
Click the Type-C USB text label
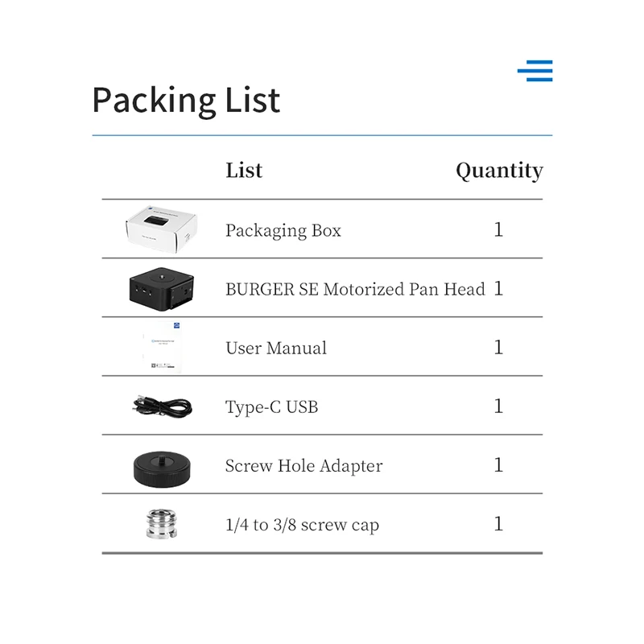pyautogui.click(x=272, y=407)
